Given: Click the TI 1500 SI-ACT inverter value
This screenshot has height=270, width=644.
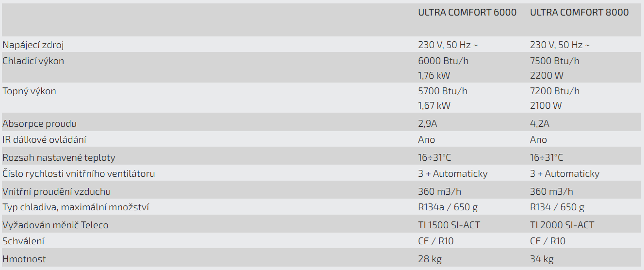Looking at the screenshot, I should [449, 225].
